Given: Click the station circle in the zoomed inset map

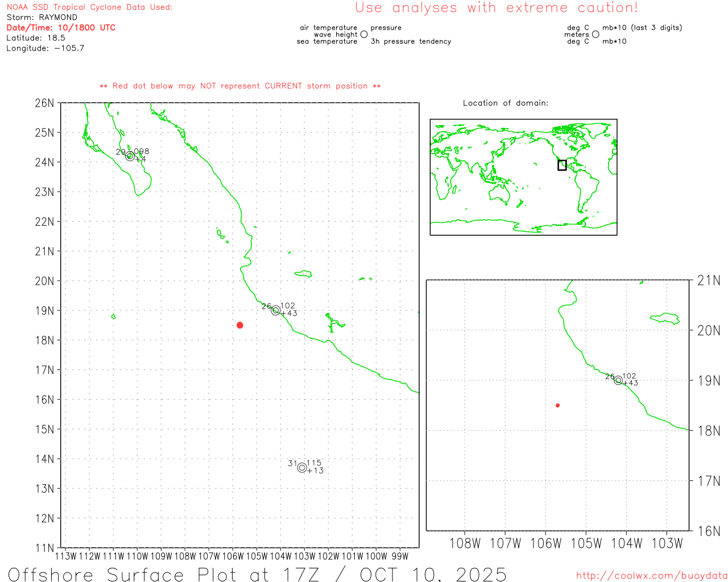Looking at the screenshot, I should [618, 380].
